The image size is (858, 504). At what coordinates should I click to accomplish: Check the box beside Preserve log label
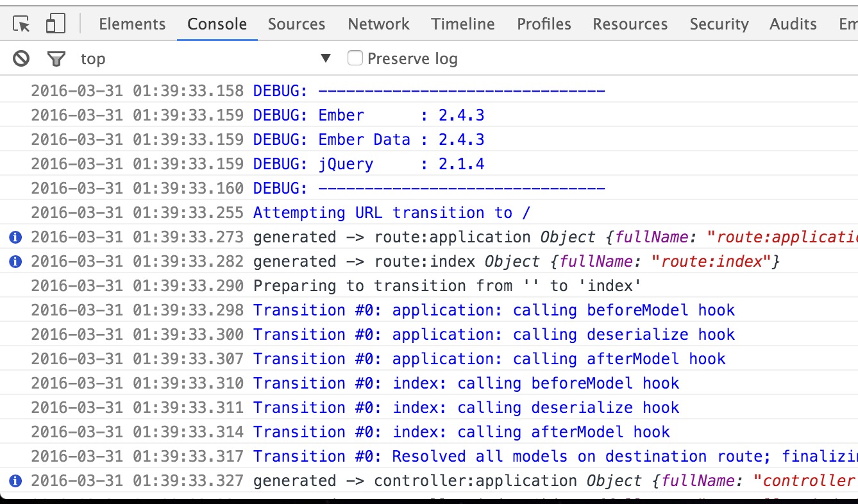click(x=355, y=58)
